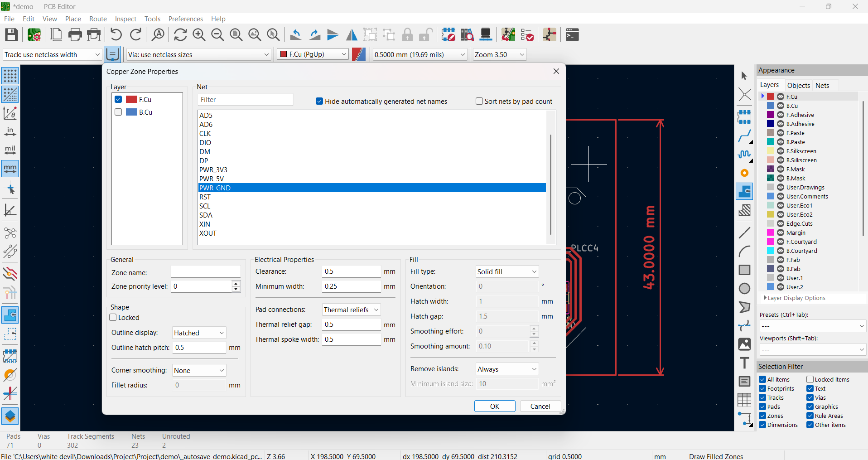Click the B.Mask color swatch in Layers
868x460 pixels.
point(771,178)
